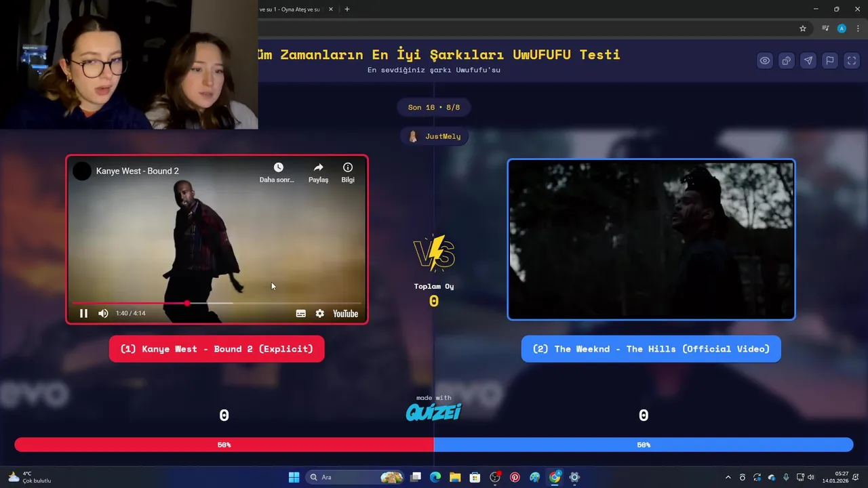Open a new browser tab

click(x=347, y=9)
